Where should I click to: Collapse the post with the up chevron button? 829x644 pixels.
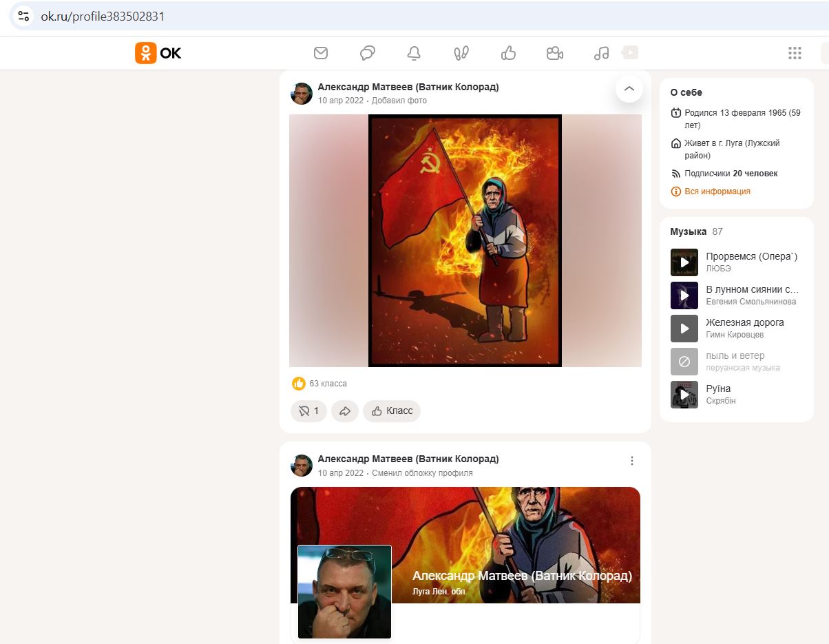point(629,89)
